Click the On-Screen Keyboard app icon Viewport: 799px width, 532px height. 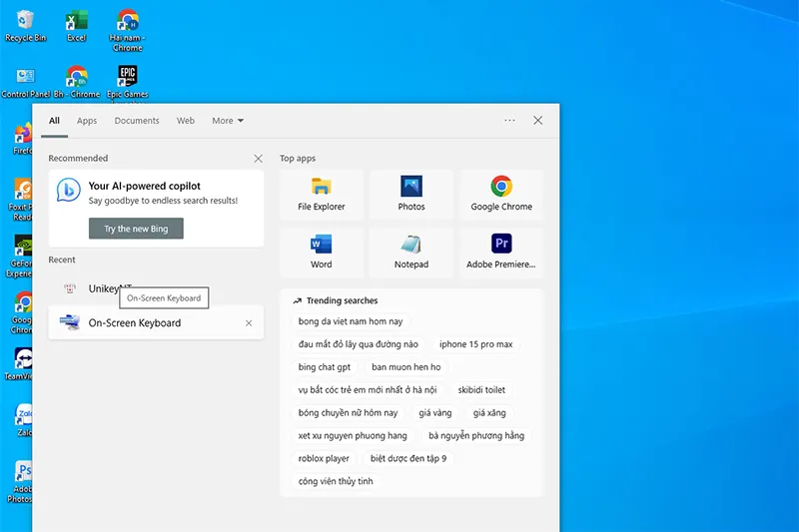pyautogui.click(x=70, y=322)
